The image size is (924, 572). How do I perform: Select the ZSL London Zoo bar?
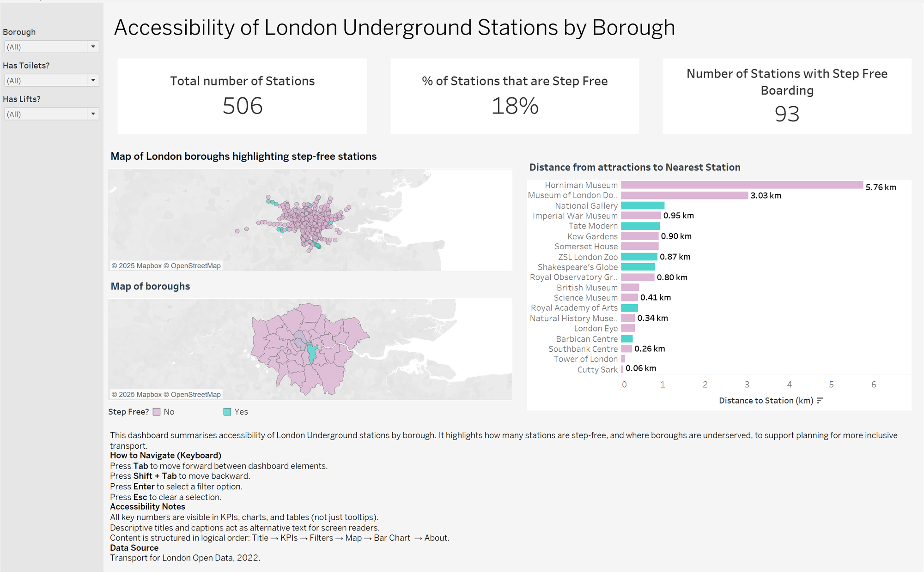coord(639,257)
